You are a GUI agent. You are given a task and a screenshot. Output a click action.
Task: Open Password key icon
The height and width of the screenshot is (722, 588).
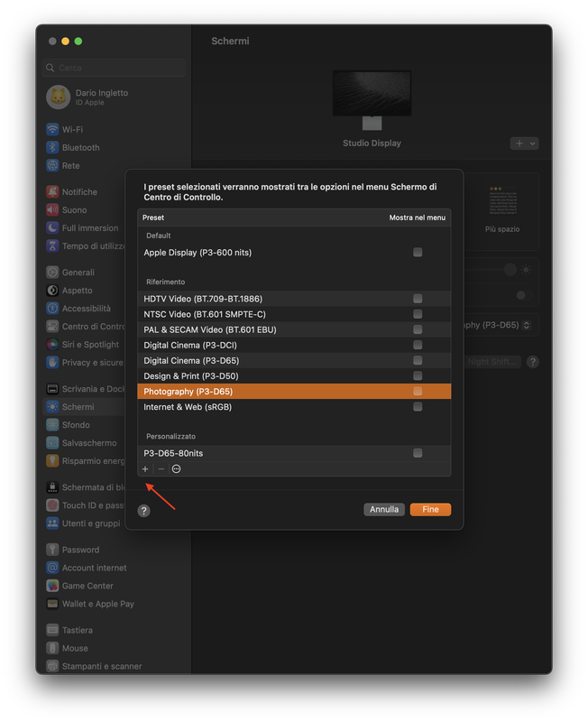point(52,550)
